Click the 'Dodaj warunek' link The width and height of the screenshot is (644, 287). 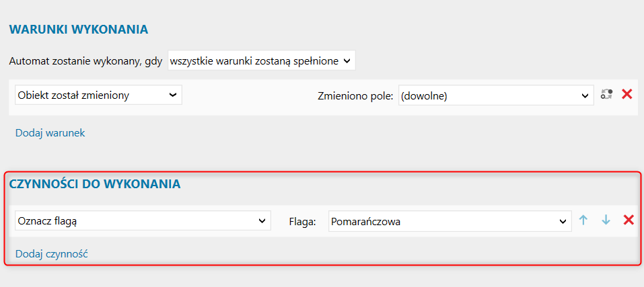tap(50, 133)
